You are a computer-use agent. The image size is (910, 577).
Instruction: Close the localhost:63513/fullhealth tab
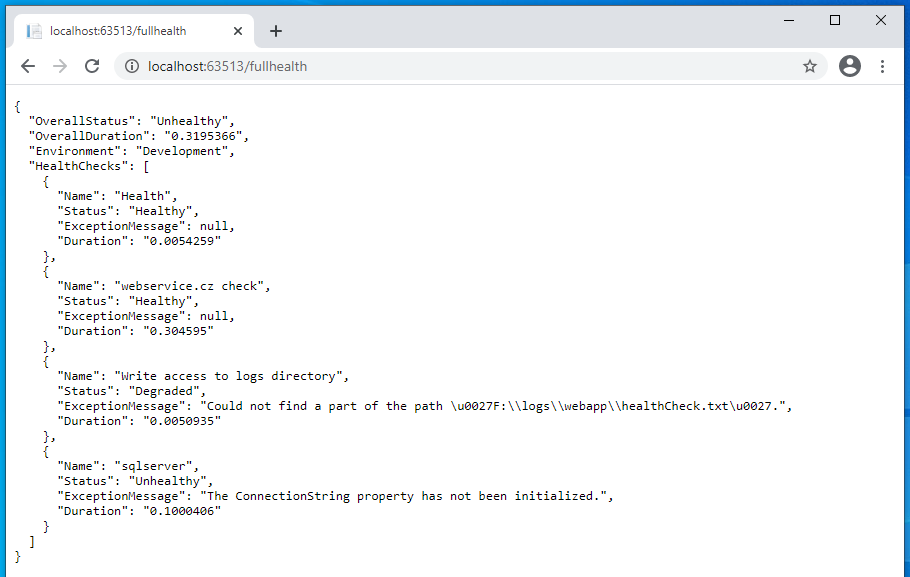(x=238, y=31)
